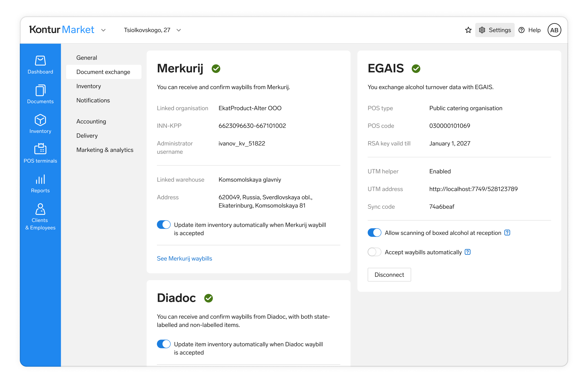Open Help using the question mark icon

[x=521, y=30]
